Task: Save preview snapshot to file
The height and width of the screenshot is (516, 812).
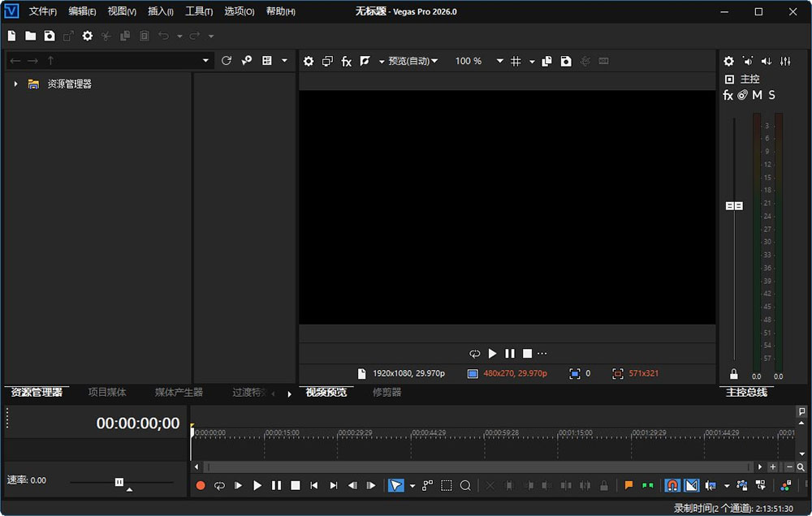Action: tap(566, 61)
